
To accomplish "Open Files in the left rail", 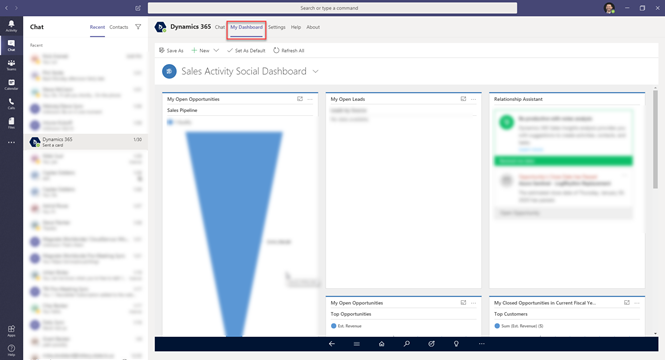I will pos(11,123).
